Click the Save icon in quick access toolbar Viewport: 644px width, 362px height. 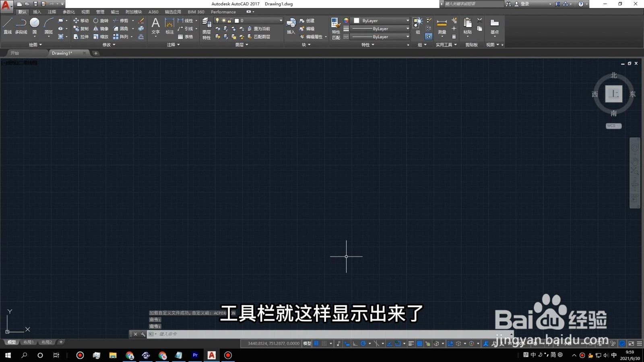click(x=35, y=4)
